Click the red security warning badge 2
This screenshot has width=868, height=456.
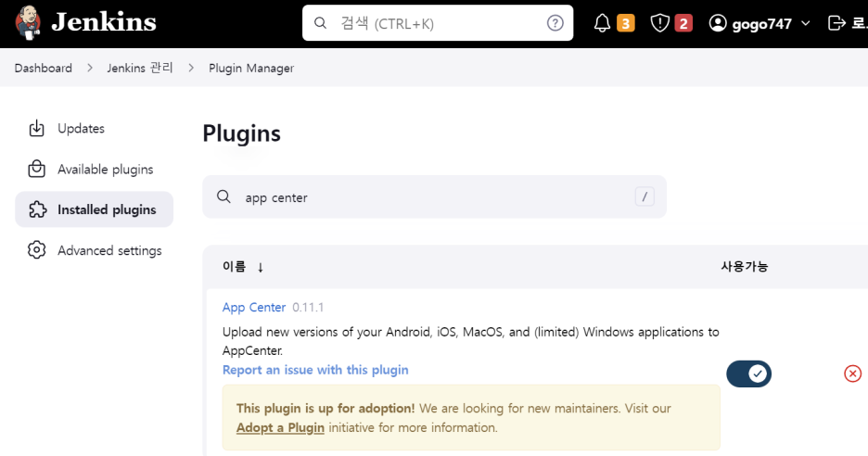tap(683, 23)
